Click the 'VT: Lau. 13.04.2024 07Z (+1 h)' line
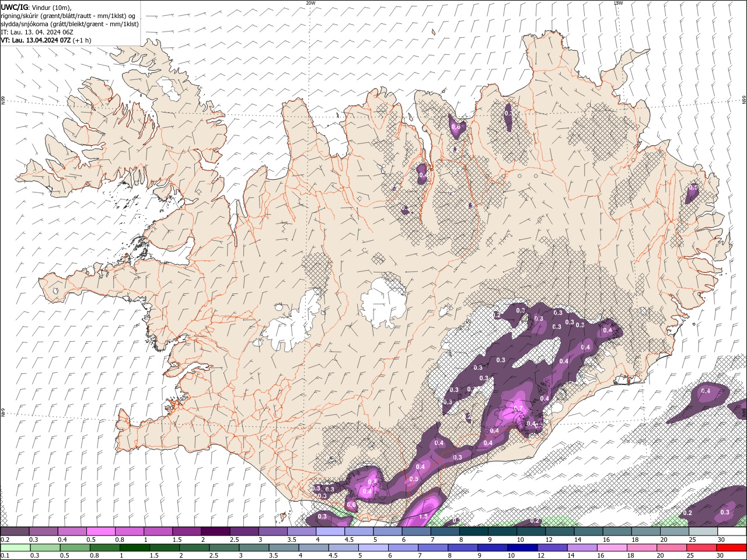Screen dimensions: 747x560 click(46, 40)
